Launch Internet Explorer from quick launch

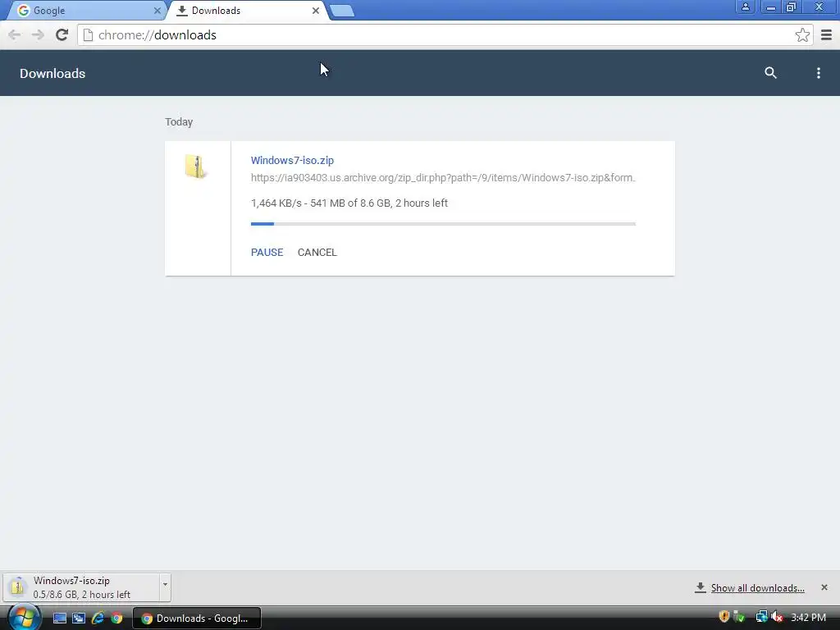coord(98,619)
